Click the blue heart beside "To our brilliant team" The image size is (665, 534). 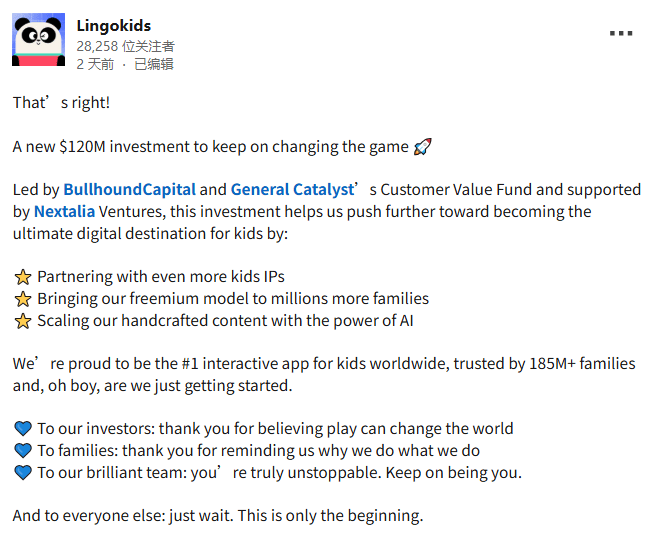pyautogui.click(x=23, y=473)
